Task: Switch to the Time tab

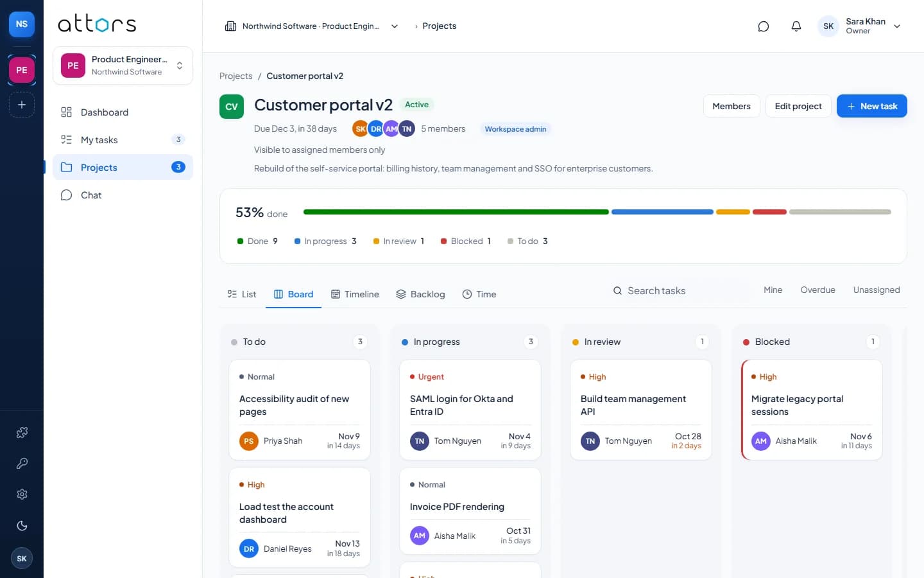Action: coord(479,294)
